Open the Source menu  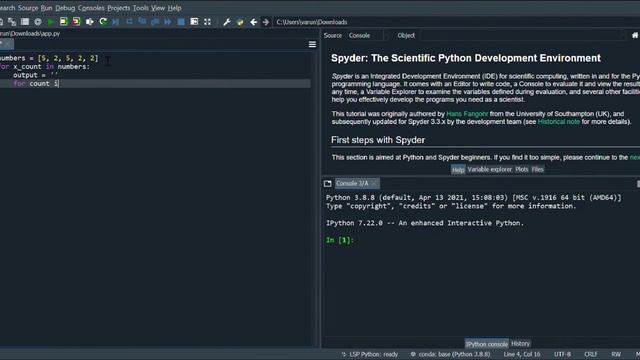pyautogui.click(x=28, y=8)
